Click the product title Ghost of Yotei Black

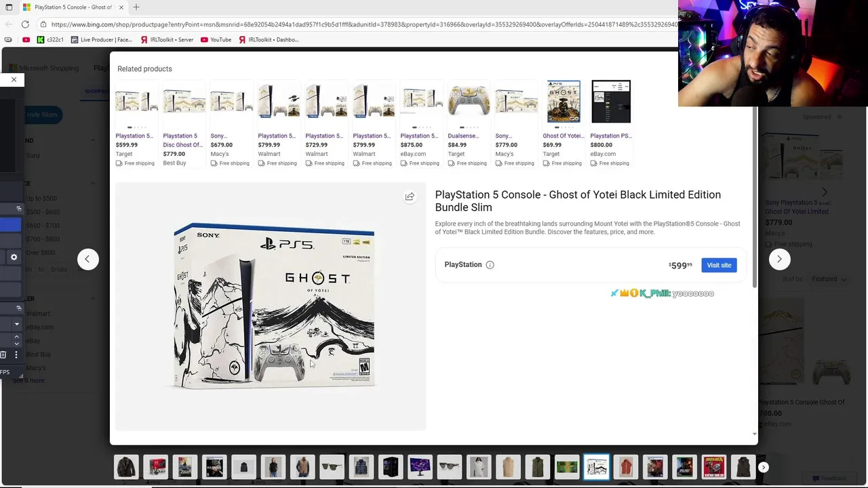coord(578,201)
